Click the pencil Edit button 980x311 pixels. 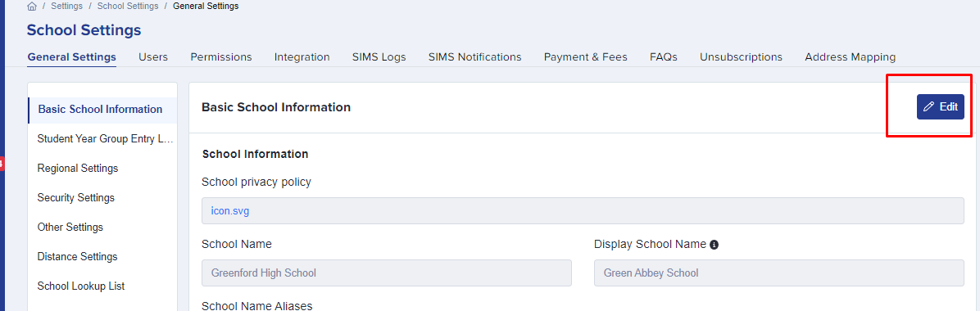(x=940, y=106)
